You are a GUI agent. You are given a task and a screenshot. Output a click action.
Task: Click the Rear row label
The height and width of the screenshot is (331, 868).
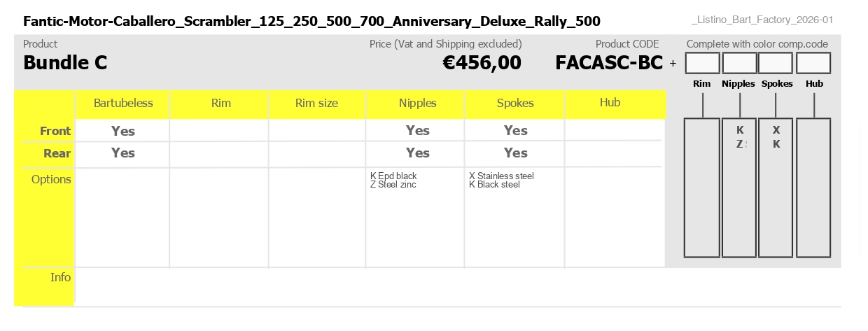57,153
